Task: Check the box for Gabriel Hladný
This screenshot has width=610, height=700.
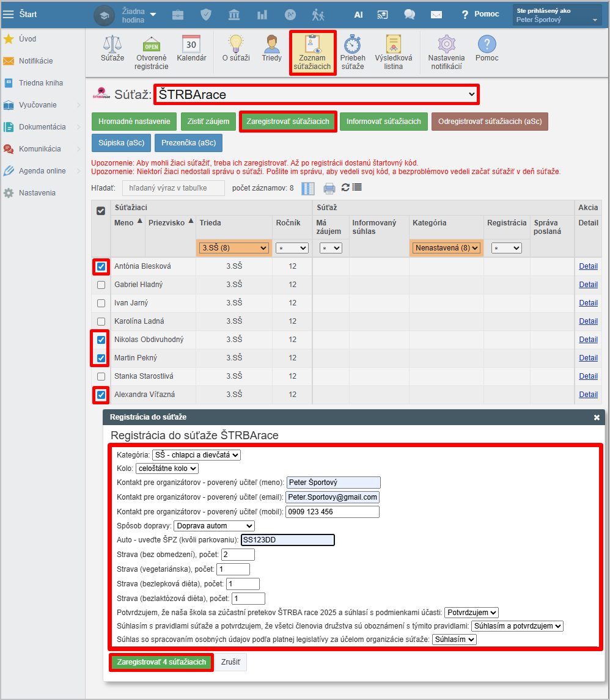Action: pos(101,285)
